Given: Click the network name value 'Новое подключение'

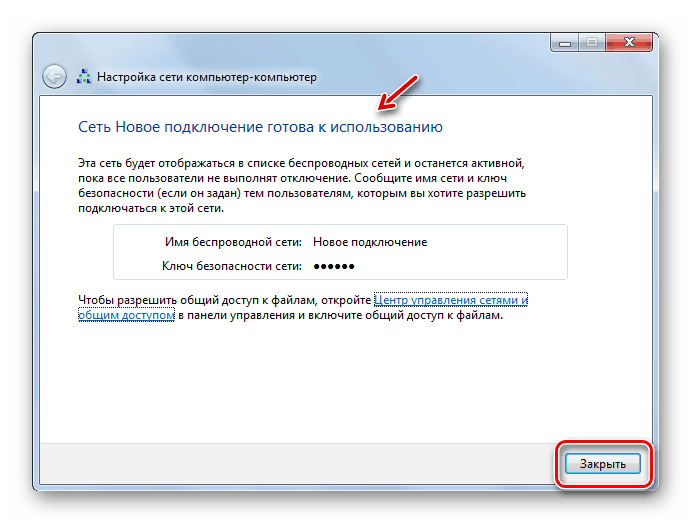Looking at the screenshot, I should pyautogui.click(x=370, y=242).
